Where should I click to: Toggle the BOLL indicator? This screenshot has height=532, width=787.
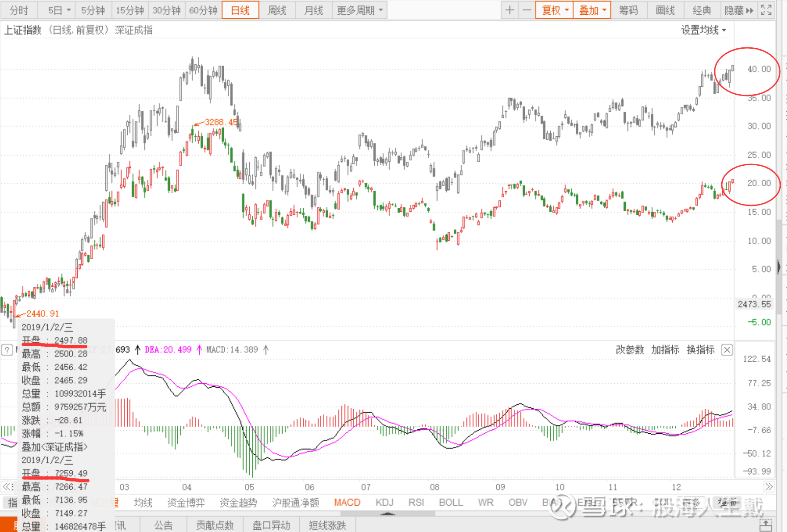[x=451, y=503]
